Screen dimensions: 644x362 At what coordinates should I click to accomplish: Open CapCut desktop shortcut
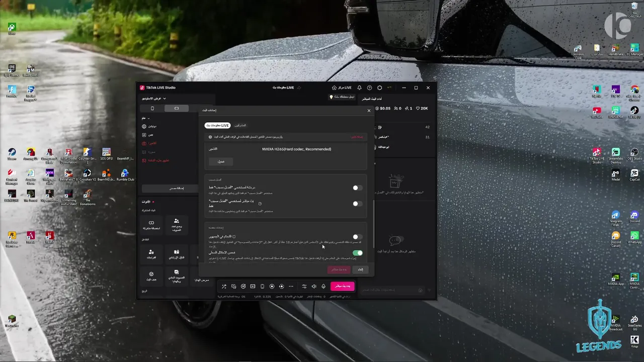pyautogui.click(x=634, y=175)
